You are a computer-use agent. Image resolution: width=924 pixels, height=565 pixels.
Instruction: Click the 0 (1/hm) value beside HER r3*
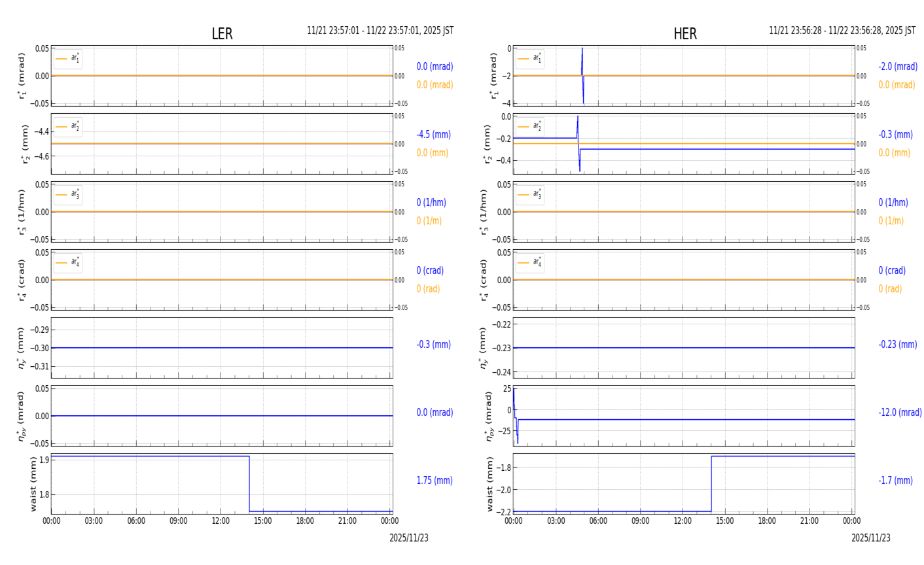tap(893, 203)
